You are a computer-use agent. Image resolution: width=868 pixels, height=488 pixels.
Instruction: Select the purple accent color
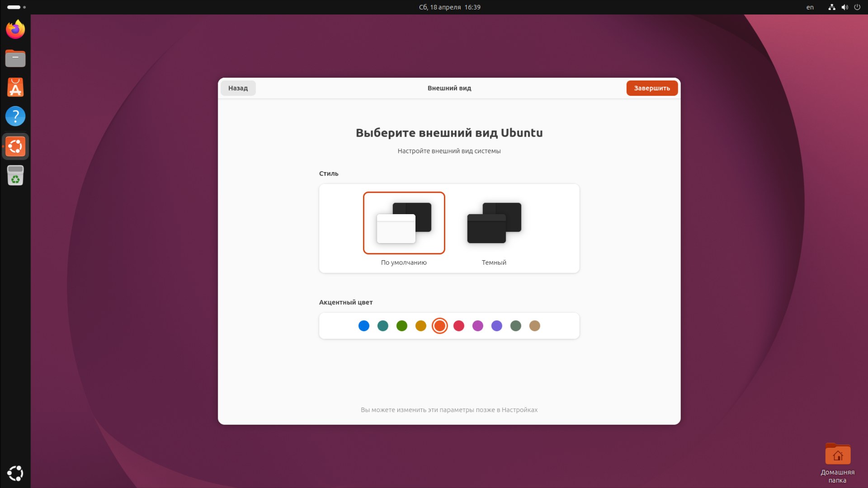coord(497,326)
